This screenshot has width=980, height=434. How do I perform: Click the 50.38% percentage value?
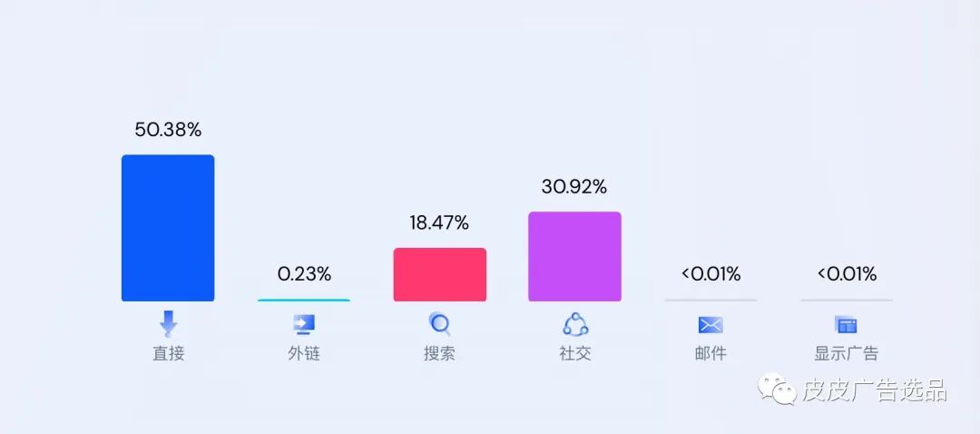tap(168, 130)
